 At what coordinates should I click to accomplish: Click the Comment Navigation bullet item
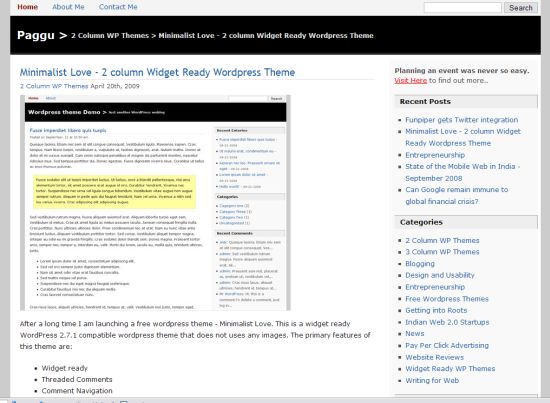pyautogui.click(x=77, y=391)
